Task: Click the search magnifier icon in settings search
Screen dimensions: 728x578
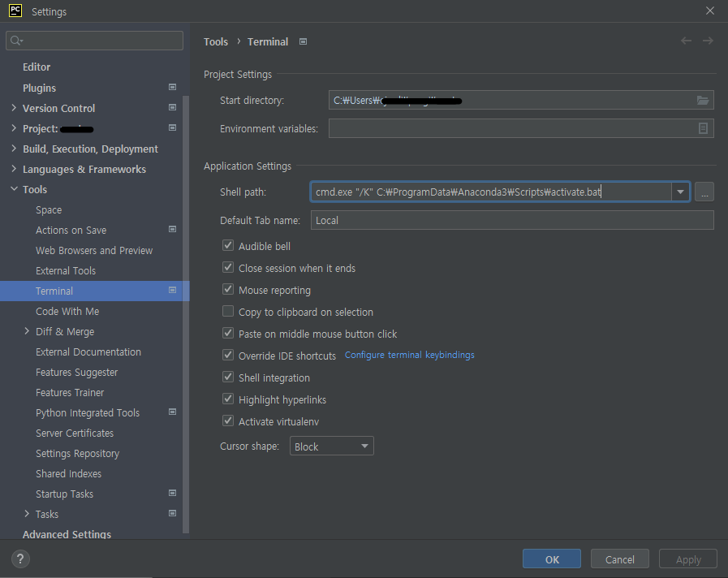Action: click(16, 41)
